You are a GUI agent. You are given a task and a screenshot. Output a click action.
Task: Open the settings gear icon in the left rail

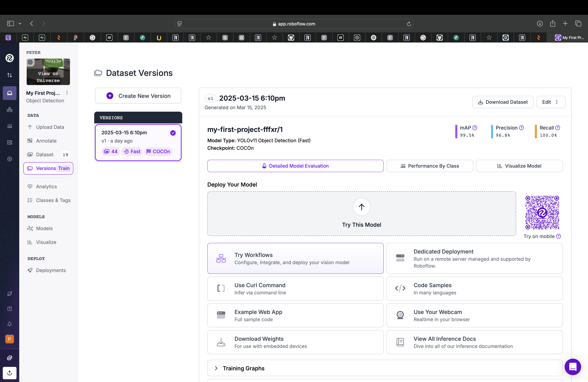pyautogui.click(x=9, y=159)
